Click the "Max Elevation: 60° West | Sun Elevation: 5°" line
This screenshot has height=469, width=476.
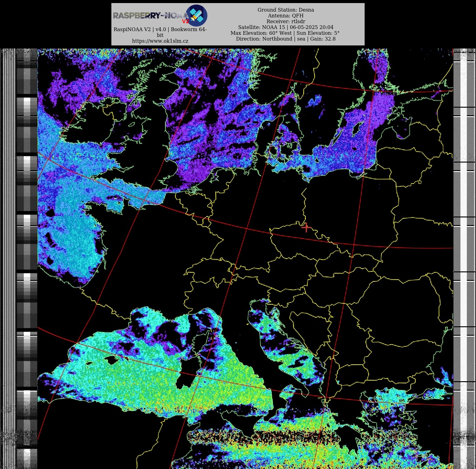coord(285,33)
